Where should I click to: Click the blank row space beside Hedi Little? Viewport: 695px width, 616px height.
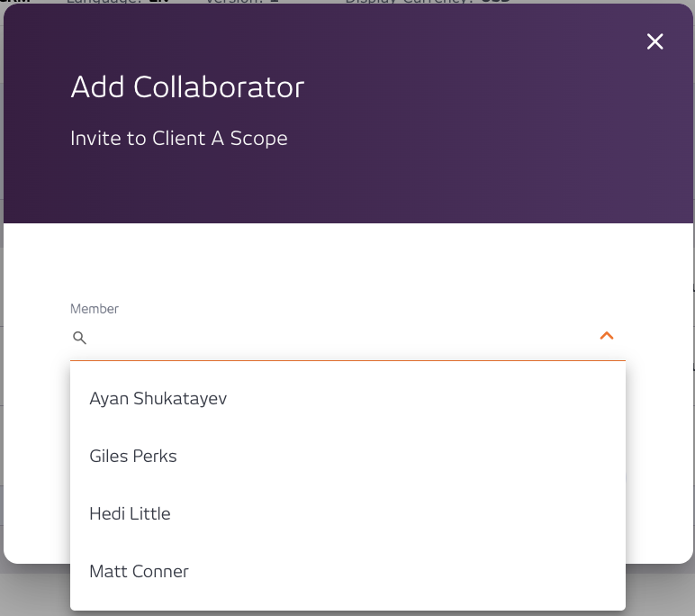click(405, 513)
